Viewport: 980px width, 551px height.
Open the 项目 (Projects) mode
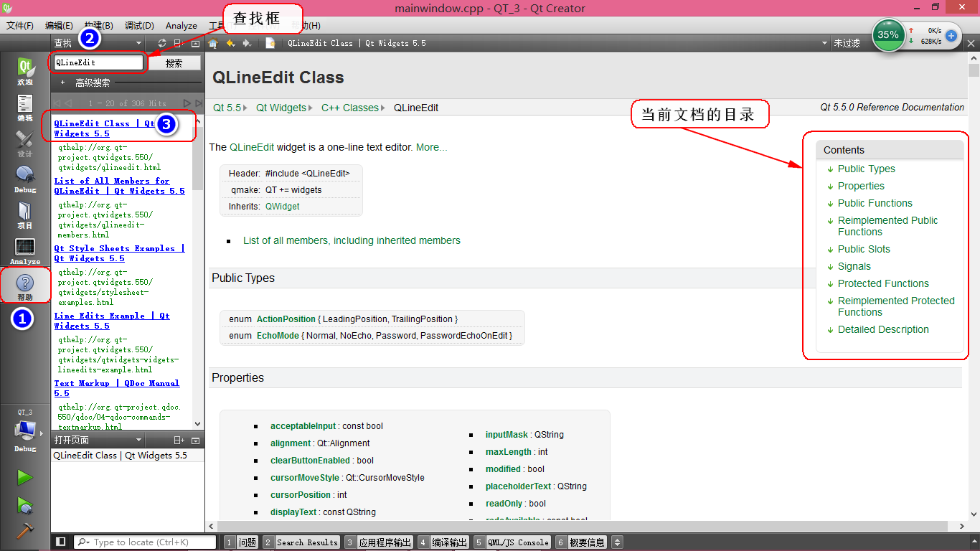point(25,215)
